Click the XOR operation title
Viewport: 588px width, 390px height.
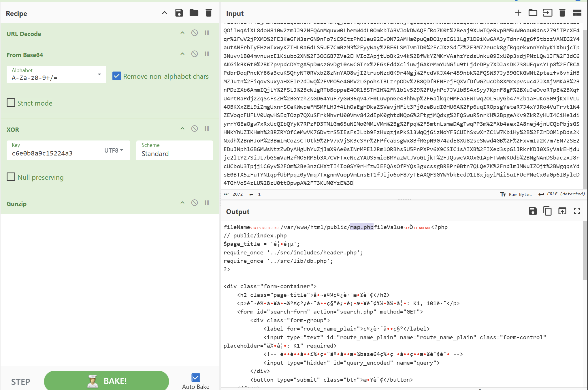click(13, 130)
